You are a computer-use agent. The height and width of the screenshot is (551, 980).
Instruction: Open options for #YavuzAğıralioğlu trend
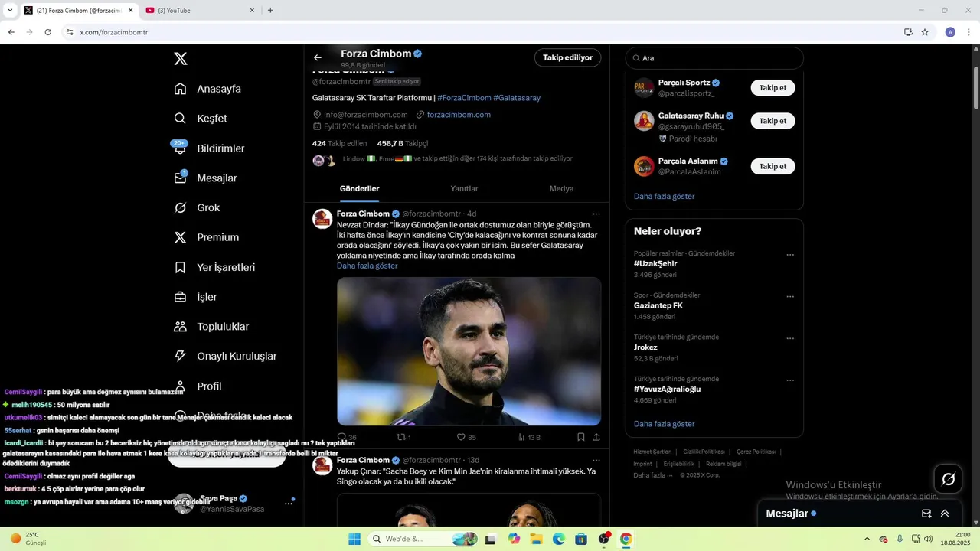point(790,380)
